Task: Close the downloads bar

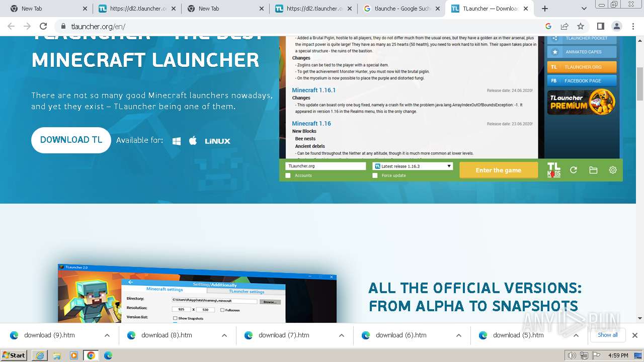Action: point(634,335)
